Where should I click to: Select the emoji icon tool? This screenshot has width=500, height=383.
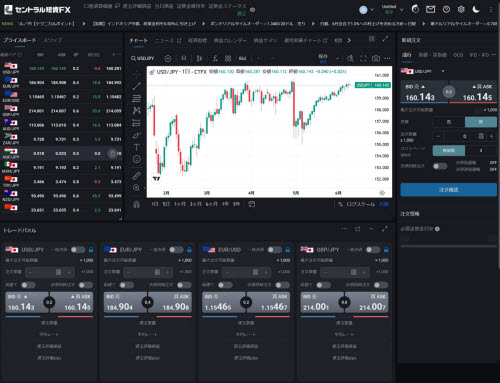[x=136, y=159]
